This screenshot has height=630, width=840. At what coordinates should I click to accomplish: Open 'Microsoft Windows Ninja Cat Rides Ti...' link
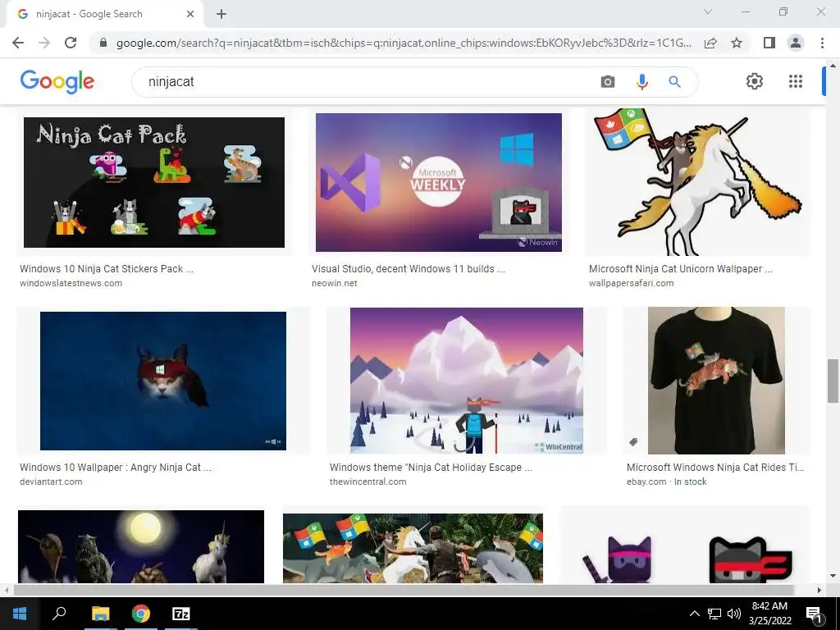tap(715, 468)
